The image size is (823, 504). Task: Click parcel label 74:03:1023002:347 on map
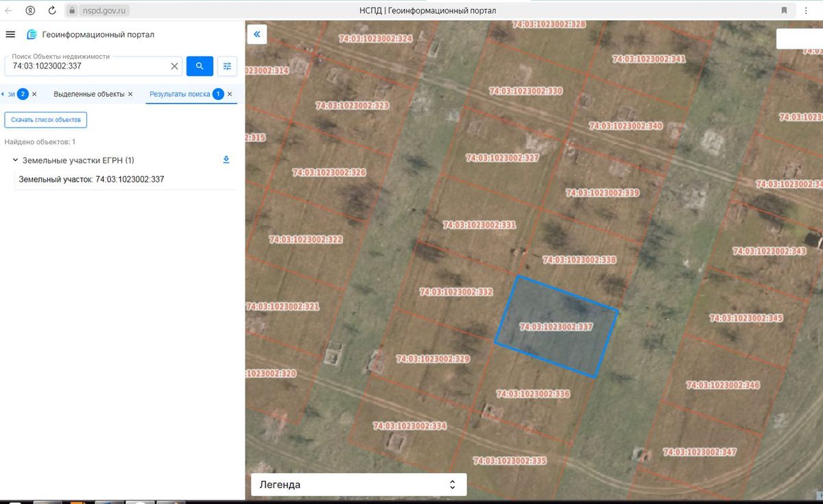700,453
